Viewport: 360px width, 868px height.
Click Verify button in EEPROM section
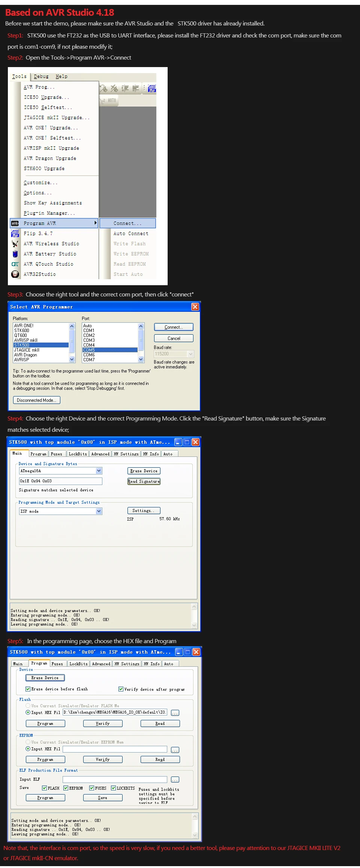(x=103, y=760)
